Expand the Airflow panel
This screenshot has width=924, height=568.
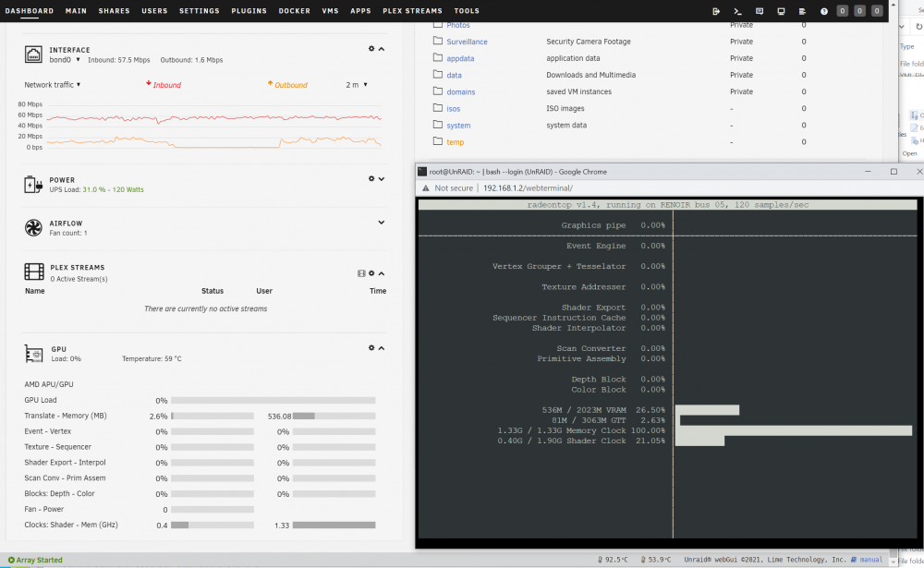tap(382, 223)
